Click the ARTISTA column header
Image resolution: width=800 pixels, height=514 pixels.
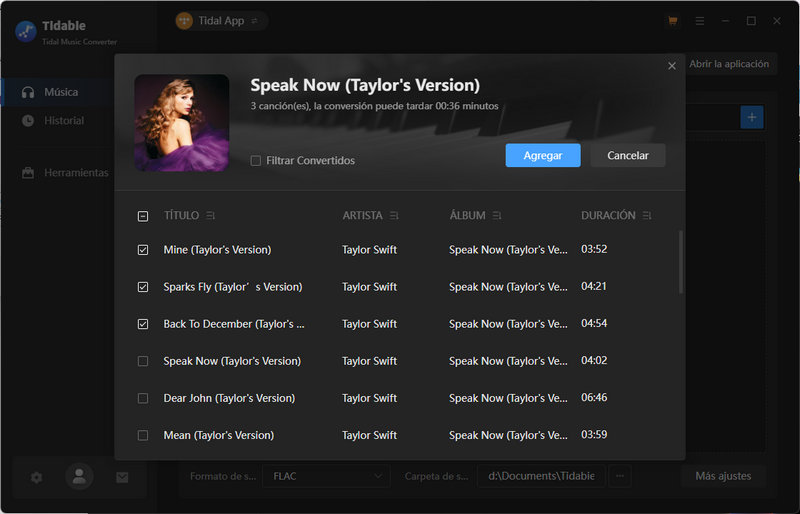coord(362,216)
